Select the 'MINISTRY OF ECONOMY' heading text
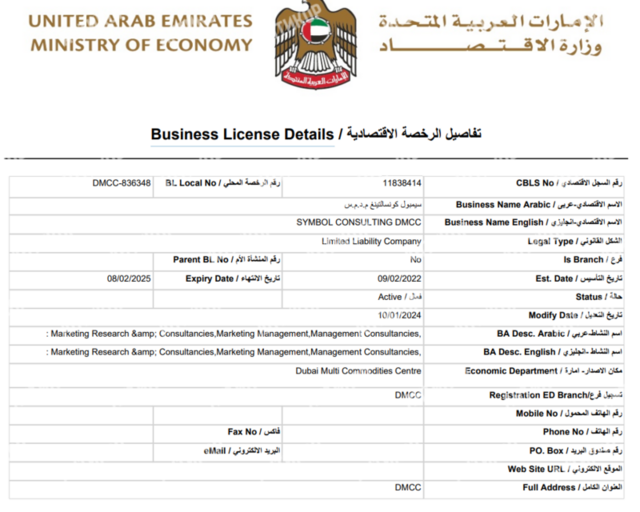Image resolution: width=640 pixels, height=512 pixels. point(142,45)
